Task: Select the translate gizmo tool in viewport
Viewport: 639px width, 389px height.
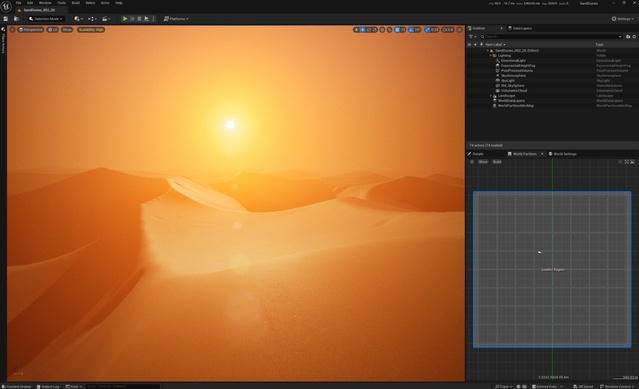Action: (362, 30)
